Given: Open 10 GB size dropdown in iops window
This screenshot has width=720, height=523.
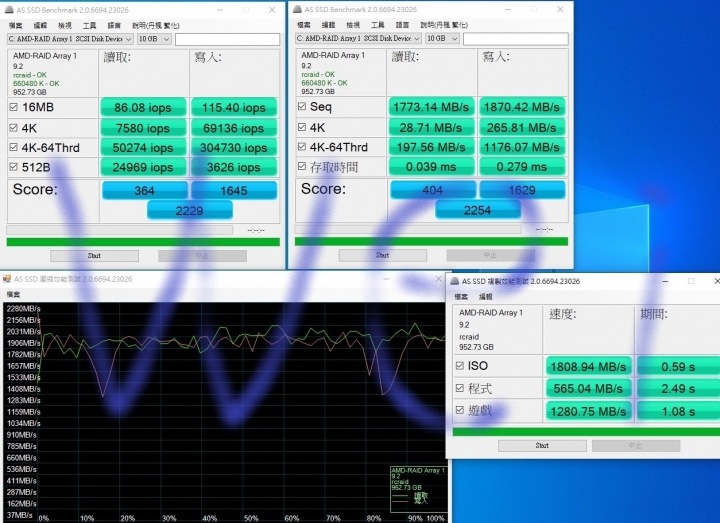Looking at the screenshot, I should [x=154, y=39].
